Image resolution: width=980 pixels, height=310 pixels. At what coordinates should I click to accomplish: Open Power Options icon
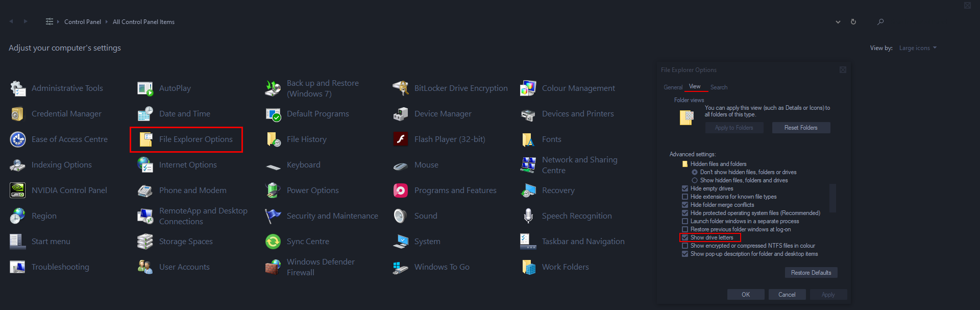click(x=273, y=190)
